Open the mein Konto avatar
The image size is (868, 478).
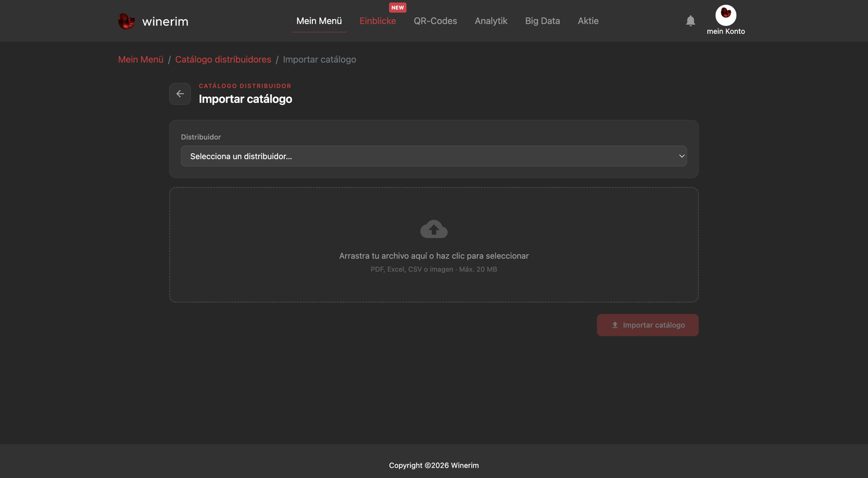pos(726,14)
